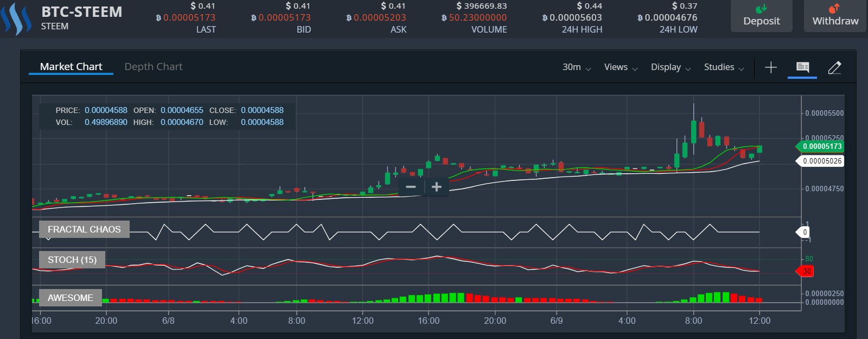
Task: Click the VOL value 0.49896890
Action: tap(106, 122)
